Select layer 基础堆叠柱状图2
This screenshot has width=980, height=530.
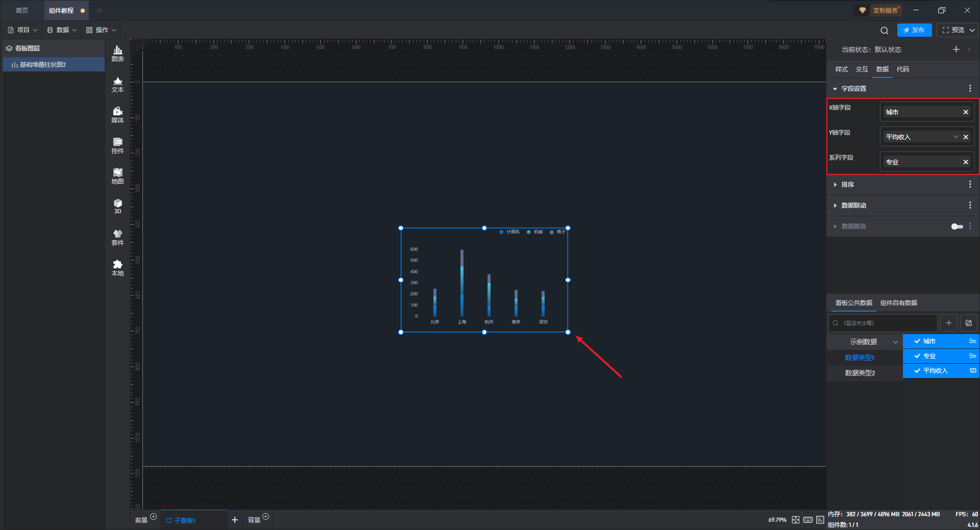tap(54, 65)
